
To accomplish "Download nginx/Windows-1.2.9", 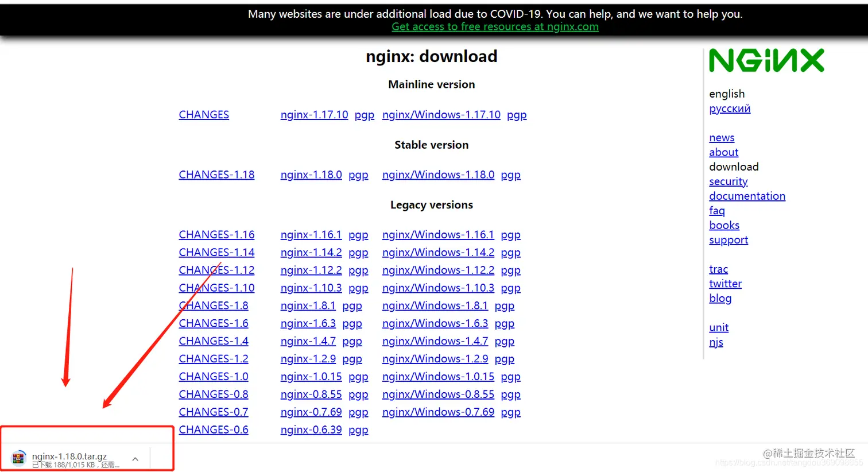I will (435, 359).
